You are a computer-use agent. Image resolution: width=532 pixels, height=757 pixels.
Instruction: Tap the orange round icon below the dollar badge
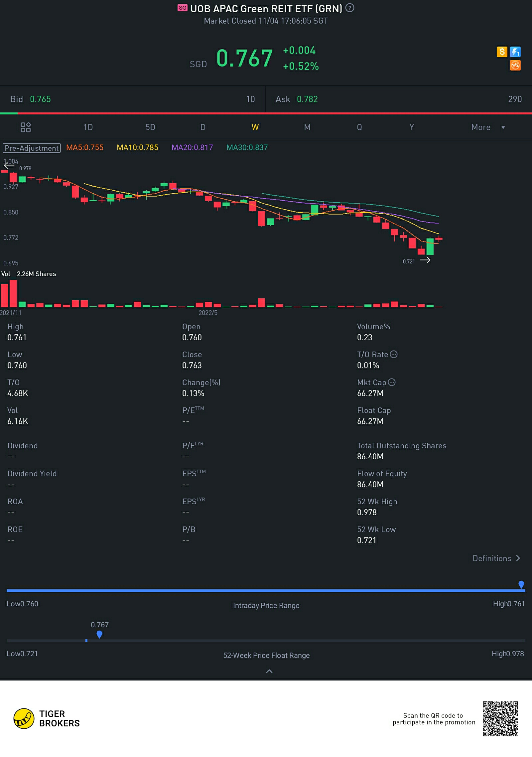515,66
